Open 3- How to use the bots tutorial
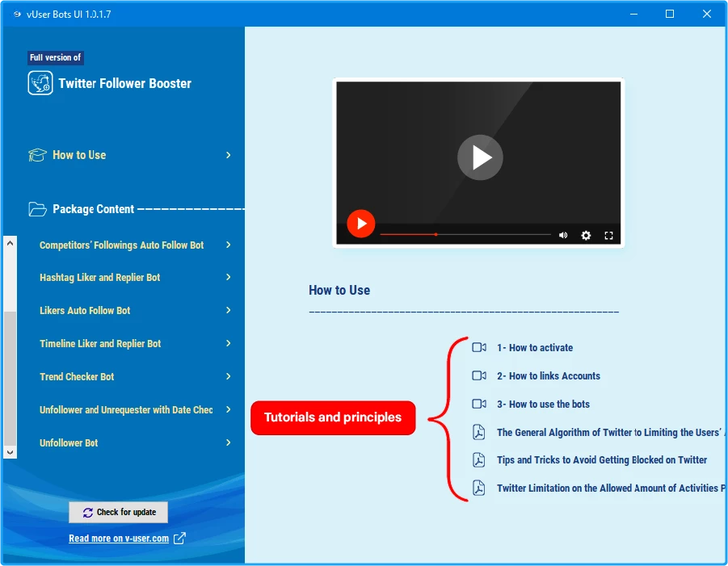The image size is (728, 566). tap(543, 404)
